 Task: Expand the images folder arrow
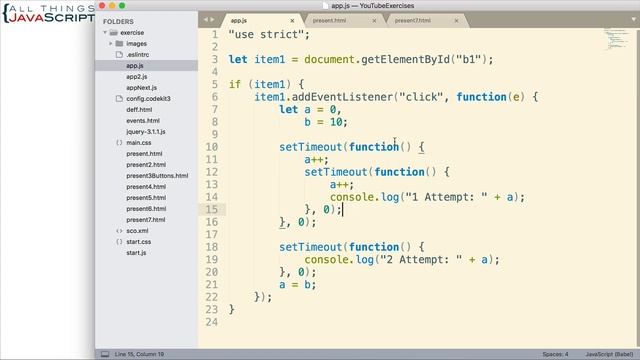click(111, 43)
